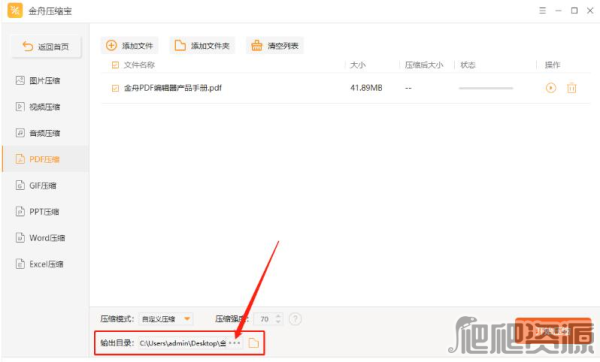
Task: Switch to GIF压缩 in the sidebar
Action: tap(36, 186)
